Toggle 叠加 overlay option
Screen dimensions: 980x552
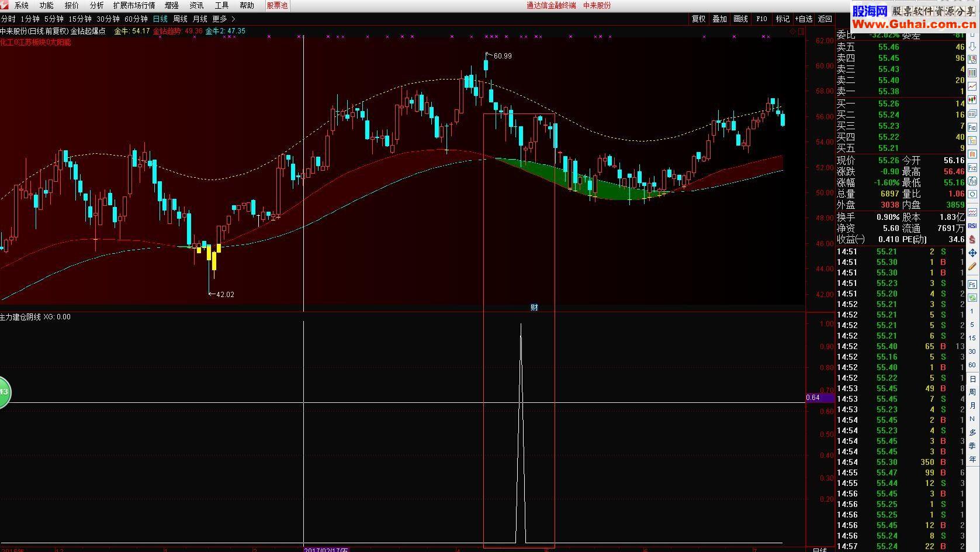(x=719, y=19)
